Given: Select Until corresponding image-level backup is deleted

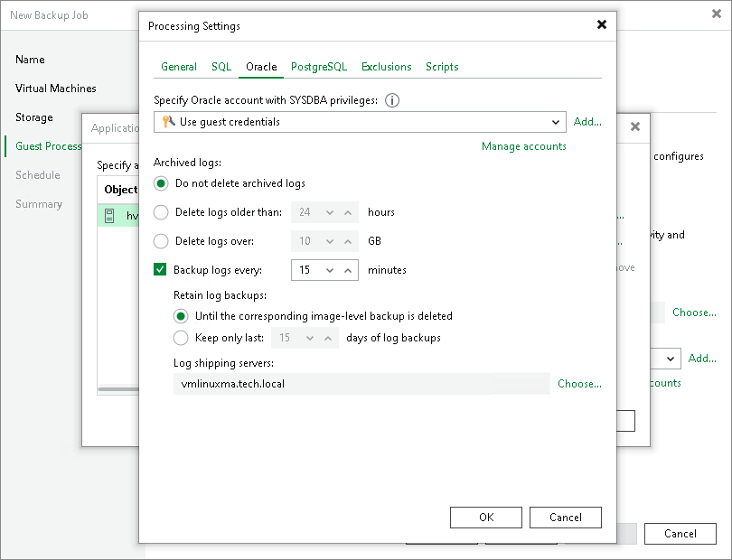Looking at the screenshot, I should tap(181, 316).
